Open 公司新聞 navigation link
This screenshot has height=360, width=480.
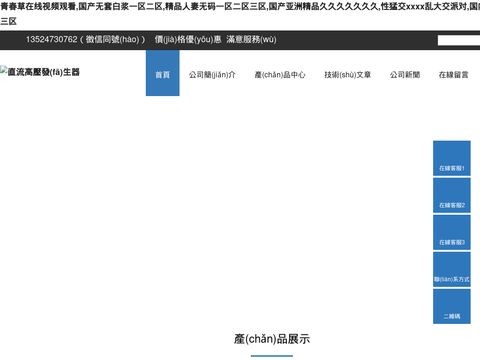tap(405, 75)
